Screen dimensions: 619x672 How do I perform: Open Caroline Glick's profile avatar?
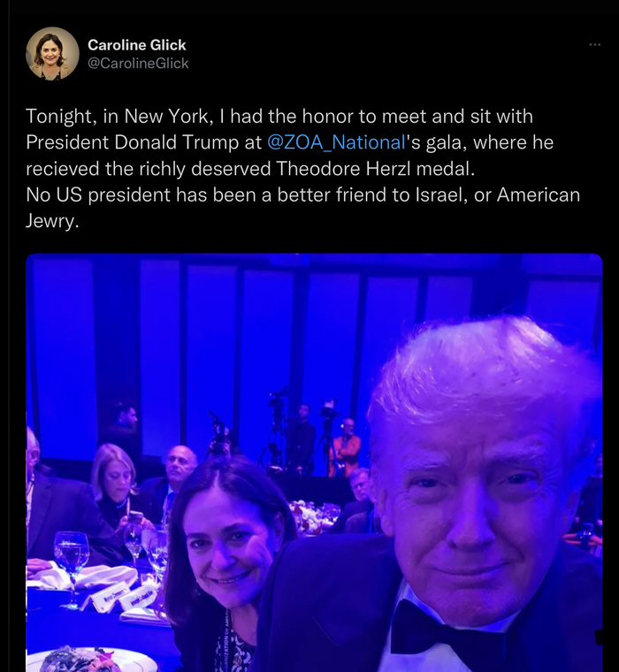52,54
